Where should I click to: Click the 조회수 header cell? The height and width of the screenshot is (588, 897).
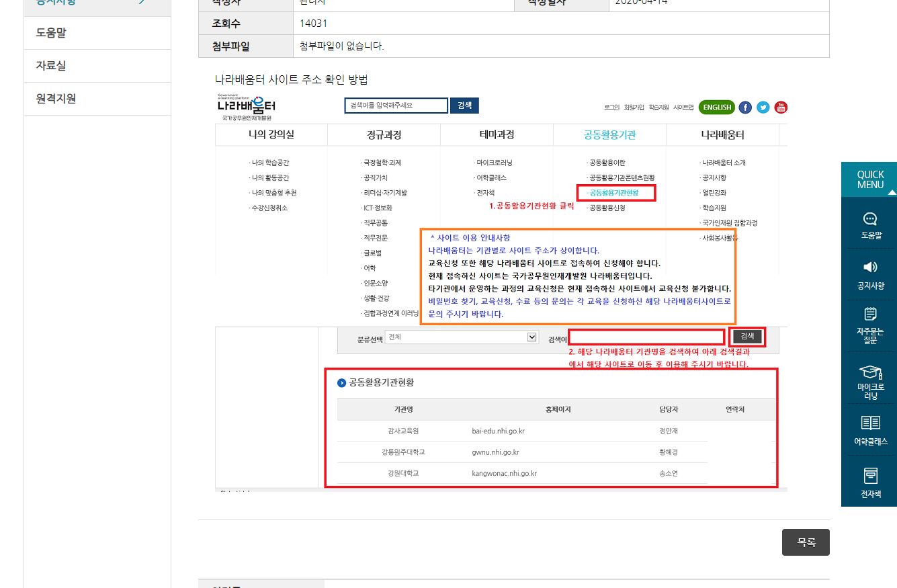pos(246,24)
